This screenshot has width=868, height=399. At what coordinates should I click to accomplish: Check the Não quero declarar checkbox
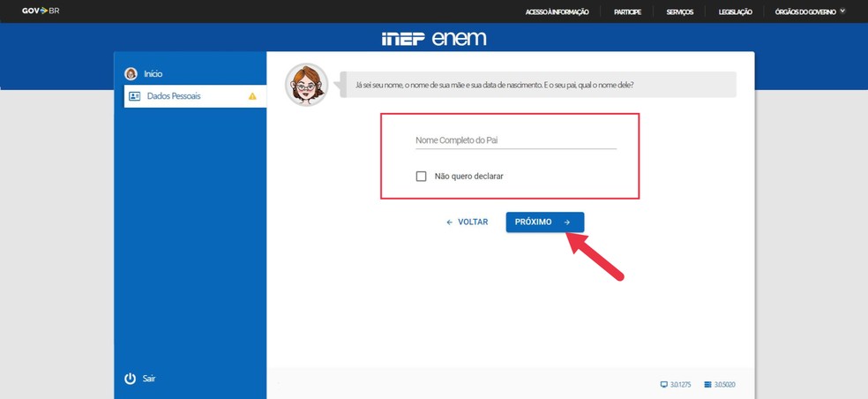click(x=422, y=177)
